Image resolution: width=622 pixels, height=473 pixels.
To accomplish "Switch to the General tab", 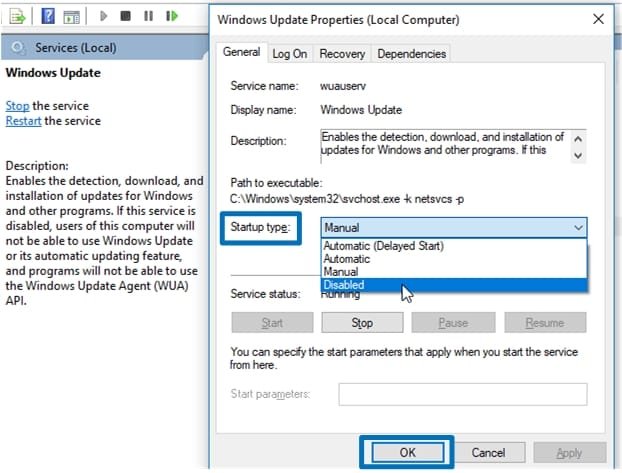I will [x=242, y=52].
